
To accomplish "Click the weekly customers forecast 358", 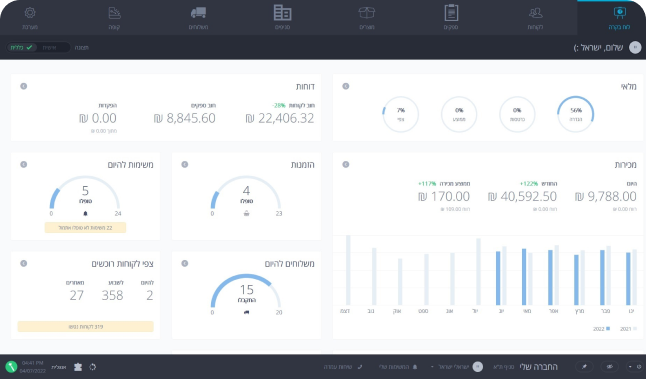I will pos(112,295).
